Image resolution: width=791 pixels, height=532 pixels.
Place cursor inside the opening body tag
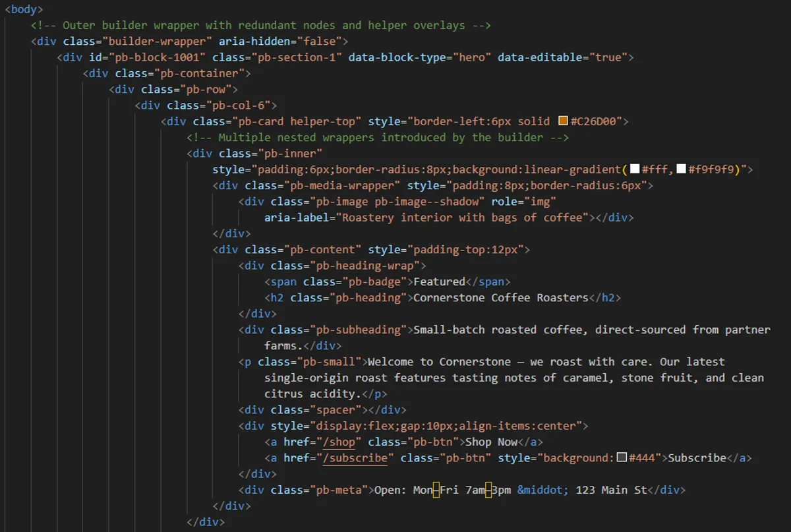24,9
